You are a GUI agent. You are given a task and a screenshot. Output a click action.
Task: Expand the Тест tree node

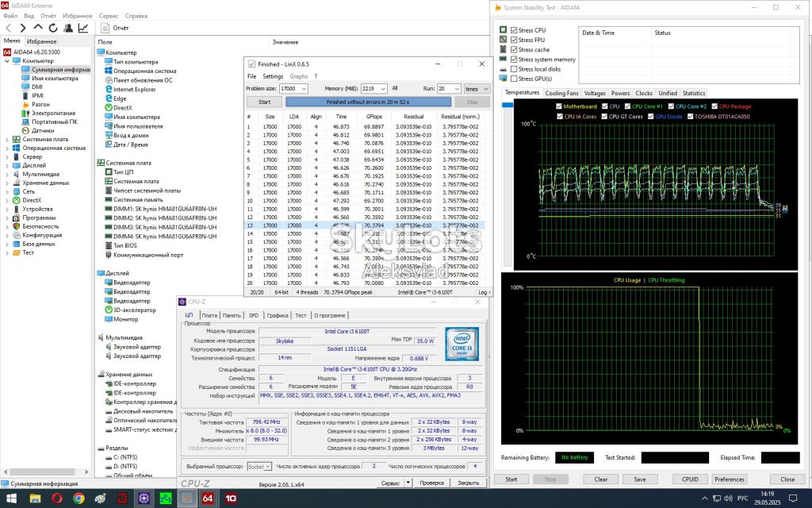tap(6, 253)
